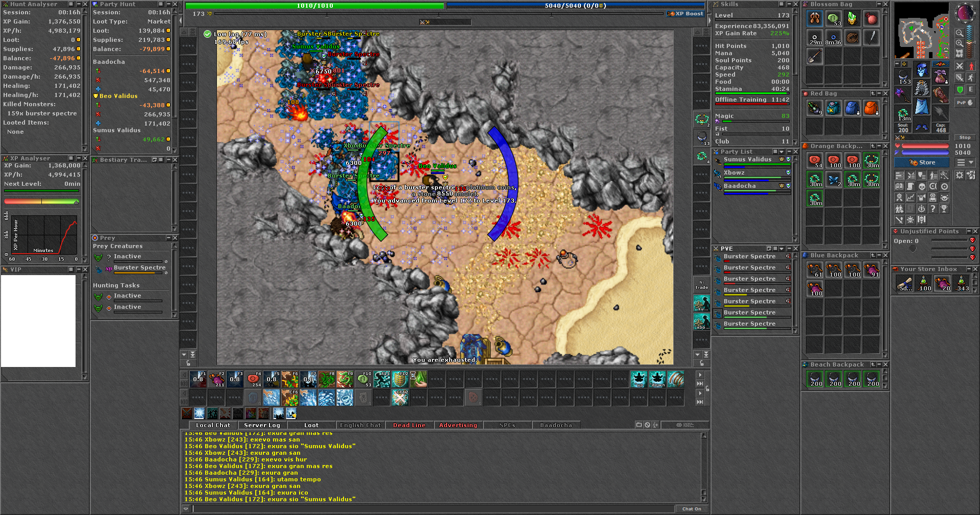Select offensive crossed swords fight mode

click(960, 66)
